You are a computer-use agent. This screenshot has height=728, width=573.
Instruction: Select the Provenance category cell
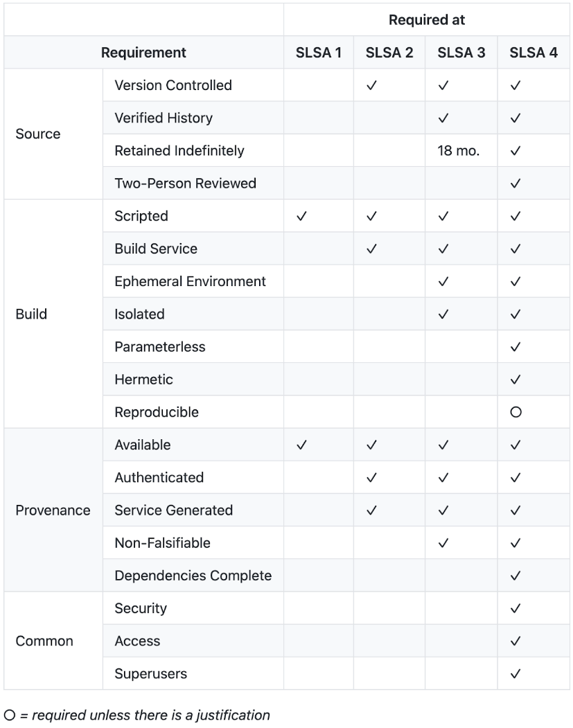tap(53, 511)
